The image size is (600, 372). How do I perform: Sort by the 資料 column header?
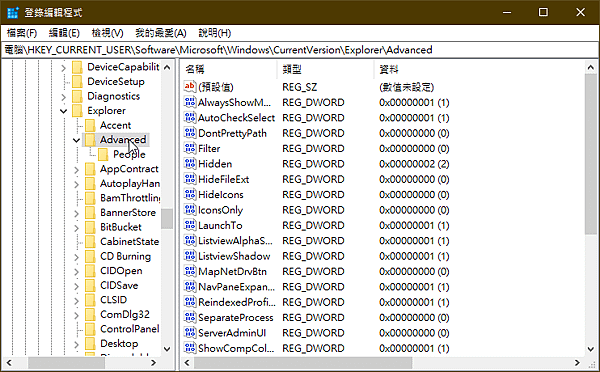[479, 69]
